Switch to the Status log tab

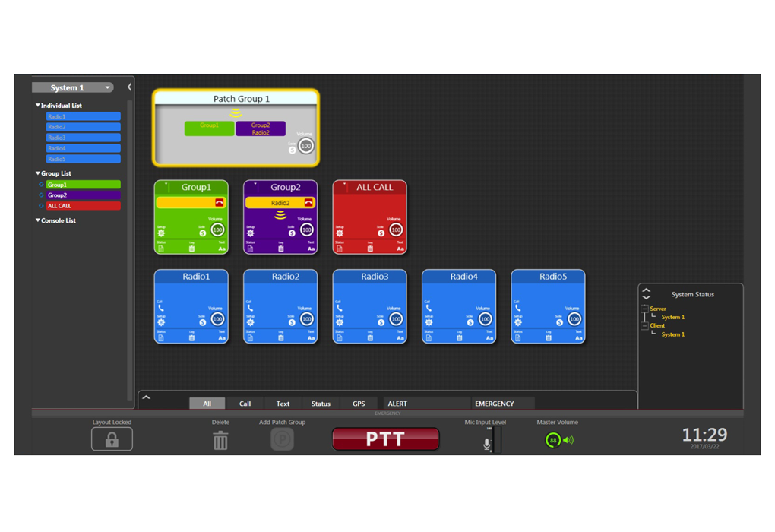321,404
